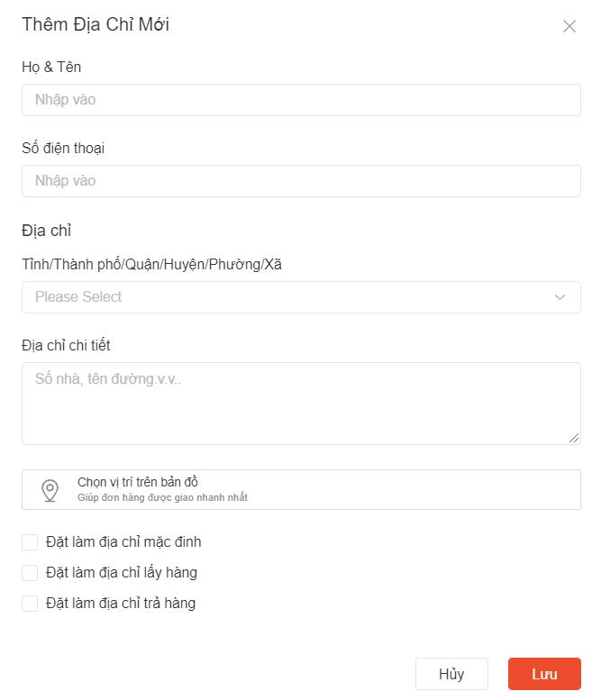This screenshot has height=700, width=601.
Task: Save the address with the Lưu button
Action: tap(544, 674)
